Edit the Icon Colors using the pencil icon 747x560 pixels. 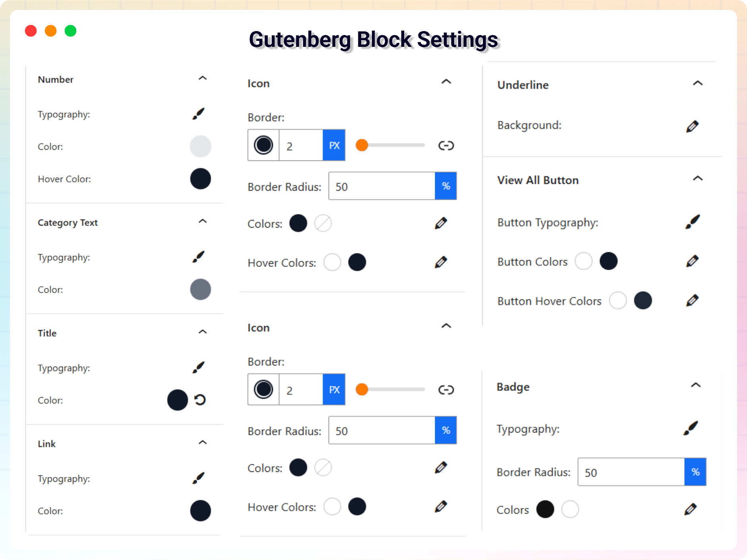(441, 223)
